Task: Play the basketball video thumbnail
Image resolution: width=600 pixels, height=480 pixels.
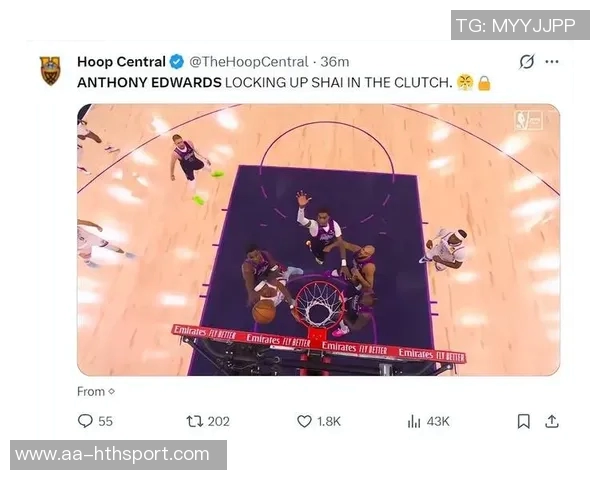Action: pyautogui.click(x=318, y=240)
